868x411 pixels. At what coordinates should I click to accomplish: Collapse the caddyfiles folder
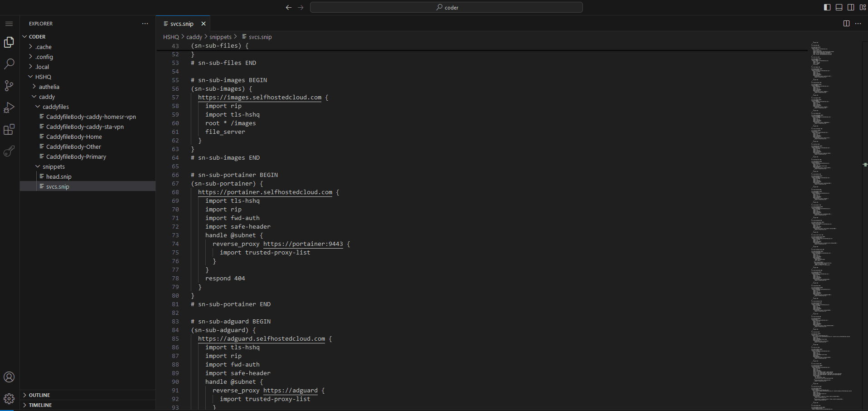(x=55, y=107)
